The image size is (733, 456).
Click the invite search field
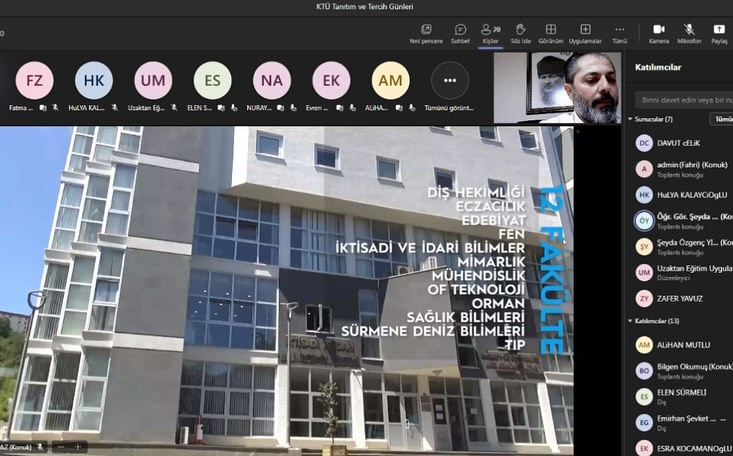tap(684, 100)
